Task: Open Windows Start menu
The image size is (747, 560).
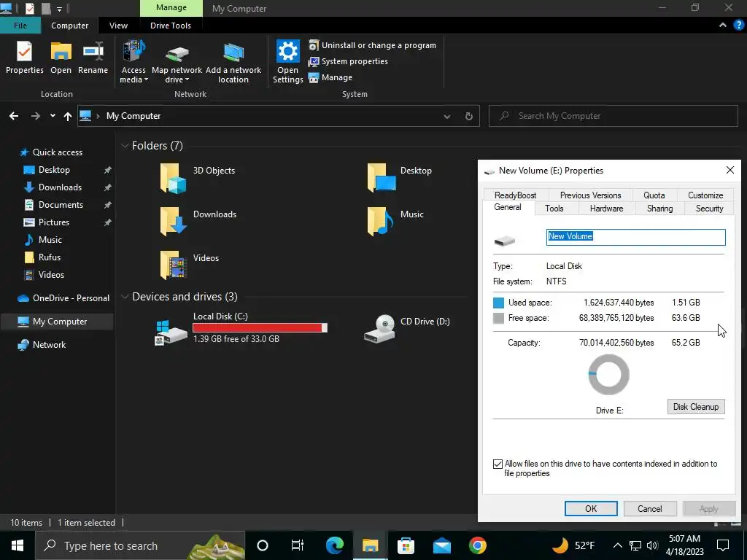Action: (x=18, y=545)
